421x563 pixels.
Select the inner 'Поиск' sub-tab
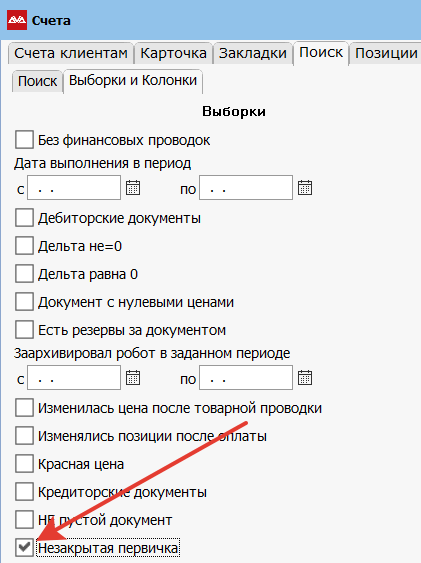coord(37,81)
